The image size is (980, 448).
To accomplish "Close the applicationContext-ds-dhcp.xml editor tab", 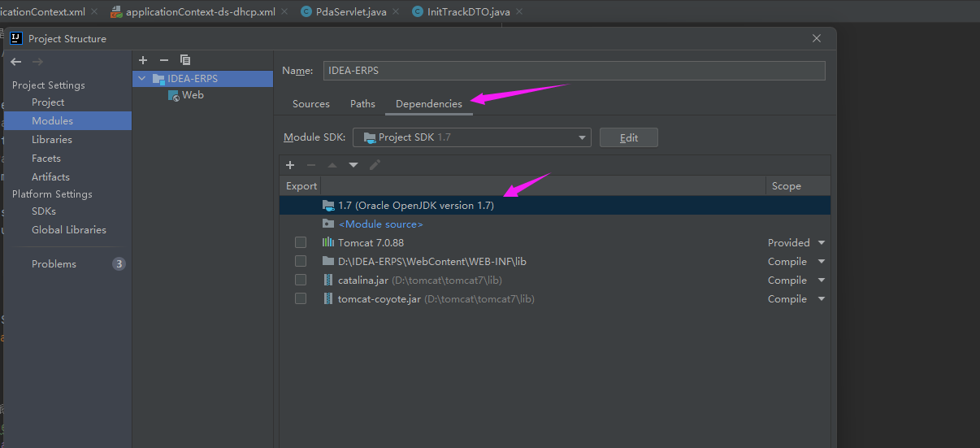I will tap(284, 11).
